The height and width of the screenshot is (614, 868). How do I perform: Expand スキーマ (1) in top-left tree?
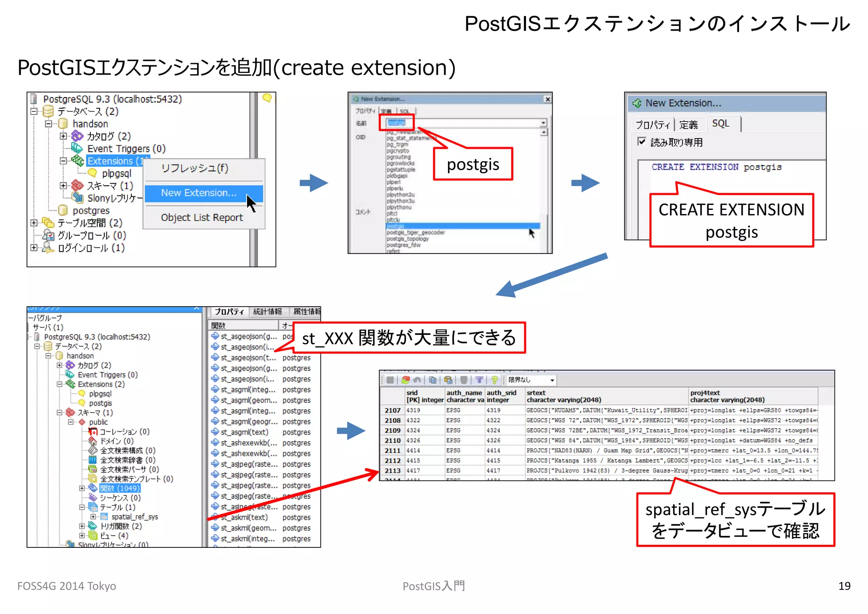pyautogui.click(x=63, y=185)
